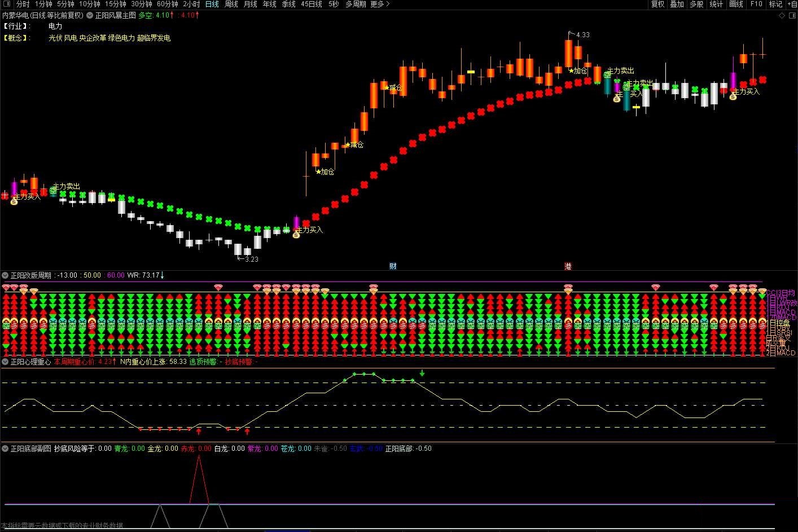The image size is (798, 532).
Task: Open the 多周期 multi-period view
Action: [x=356, y=4]
